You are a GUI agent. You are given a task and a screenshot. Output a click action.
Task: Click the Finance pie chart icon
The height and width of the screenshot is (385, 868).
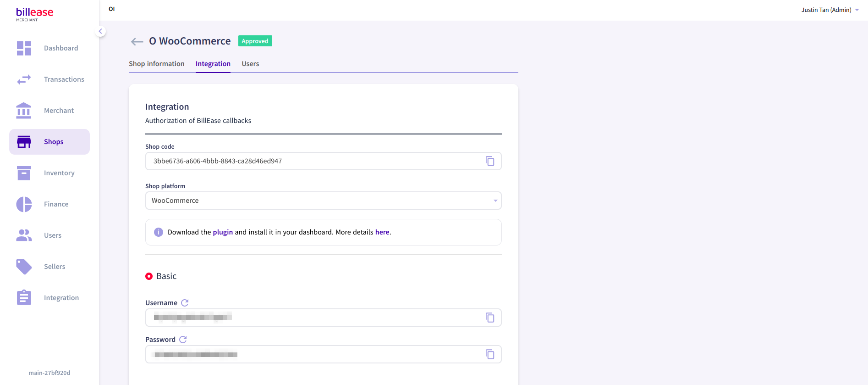[24, 204]
